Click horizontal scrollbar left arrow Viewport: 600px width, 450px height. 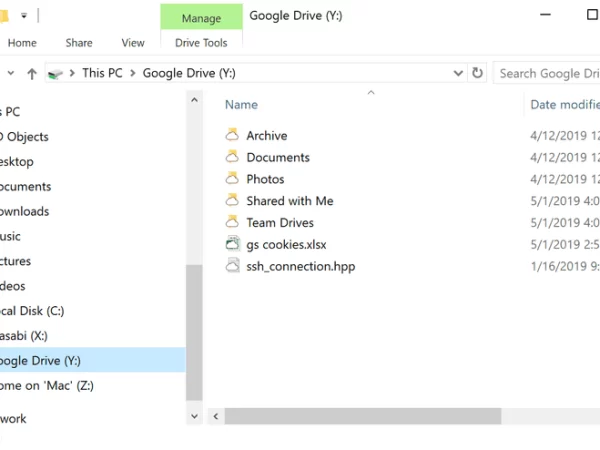coord(216,416)
